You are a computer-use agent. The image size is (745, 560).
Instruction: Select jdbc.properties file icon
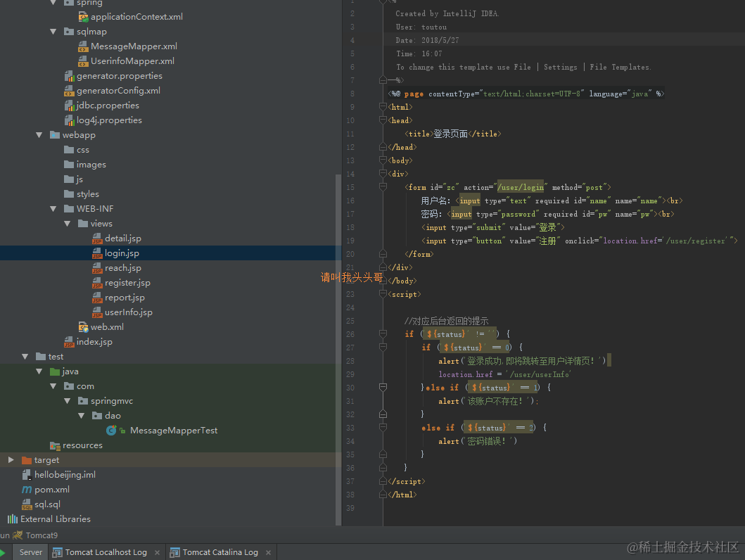click(69, 106)
